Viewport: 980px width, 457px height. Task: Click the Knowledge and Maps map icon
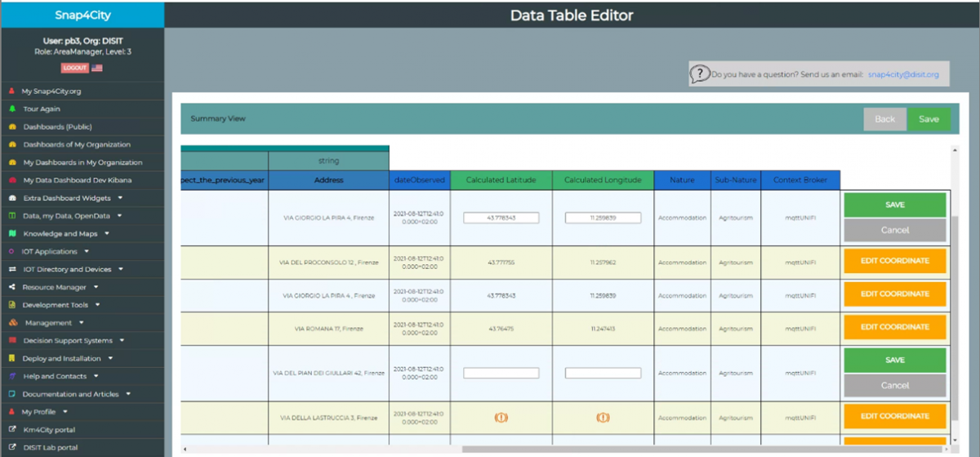click(x=12, y=234)
